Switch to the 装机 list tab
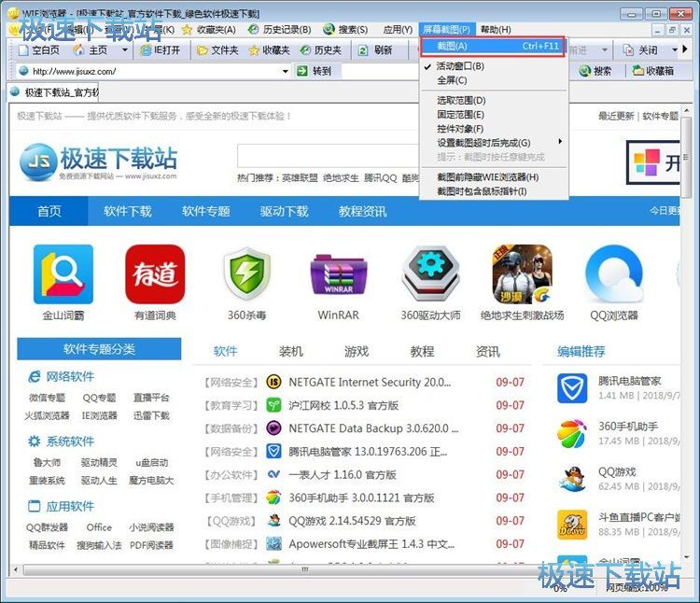Image resolution: width=700 pixels, height=603 pixels. point(290,351)
